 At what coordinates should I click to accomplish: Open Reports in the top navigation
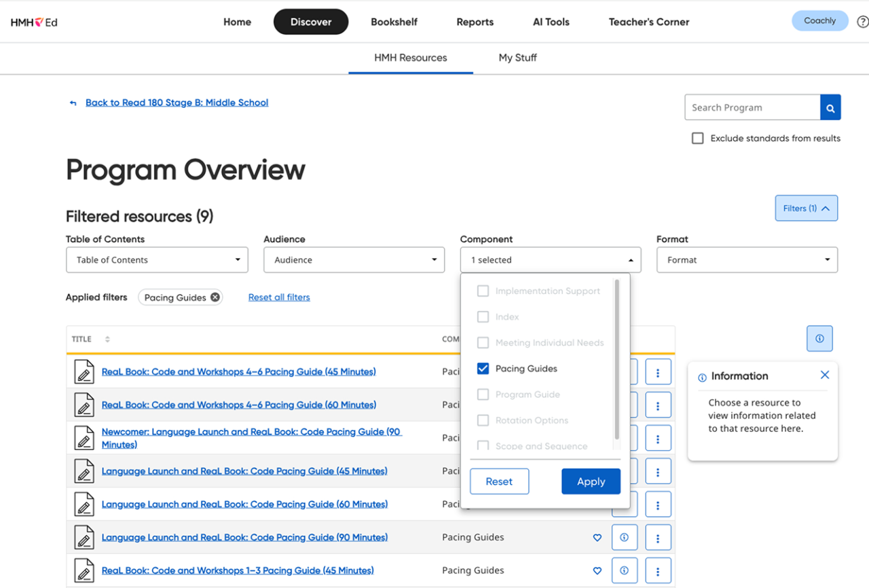point(475,22)
